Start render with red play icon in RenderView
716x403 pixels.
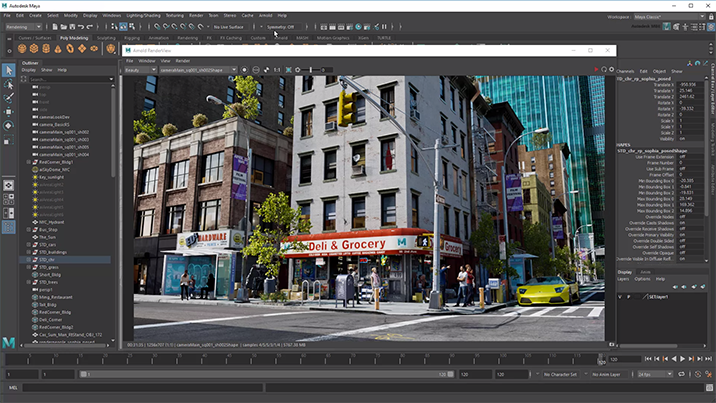pos(596,69)
